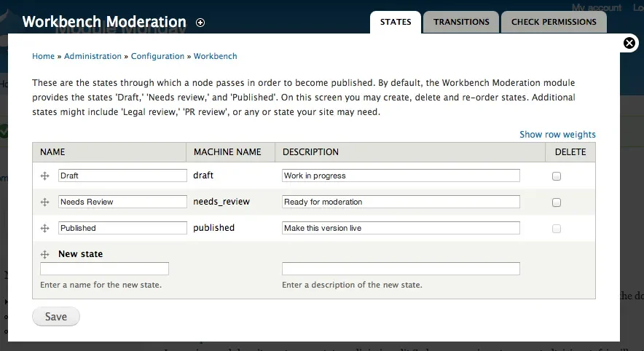The image size is (644, 351).
Task: Focus the Ready for moderation description field
Action: click(401, 202)
